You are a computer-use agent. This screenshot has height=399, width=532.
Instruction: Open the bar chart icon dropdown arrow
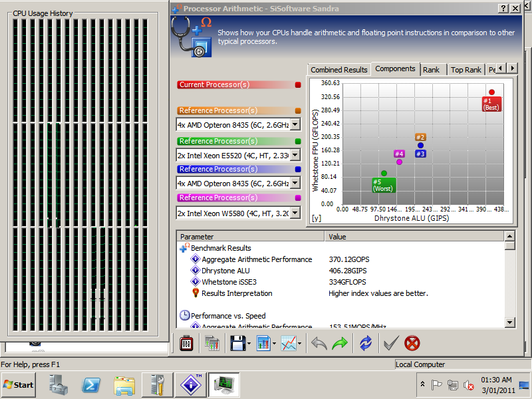(274, 344)
